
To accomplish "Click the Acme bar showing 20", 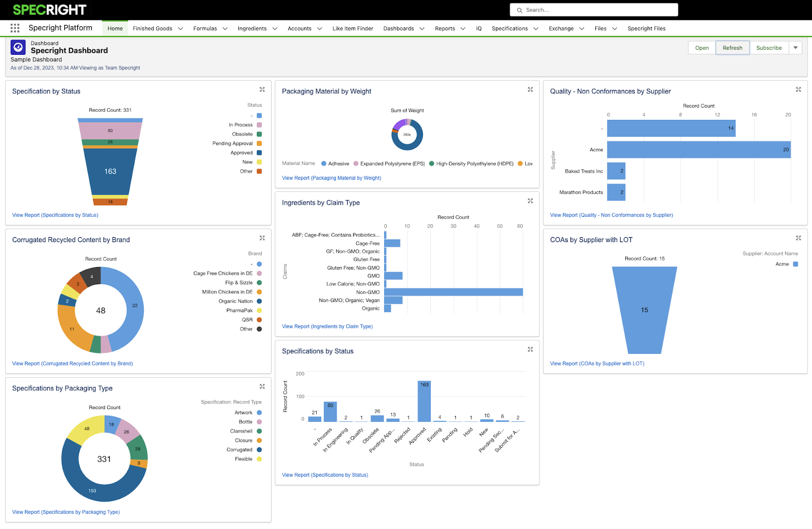I will (x=699, y=150).
